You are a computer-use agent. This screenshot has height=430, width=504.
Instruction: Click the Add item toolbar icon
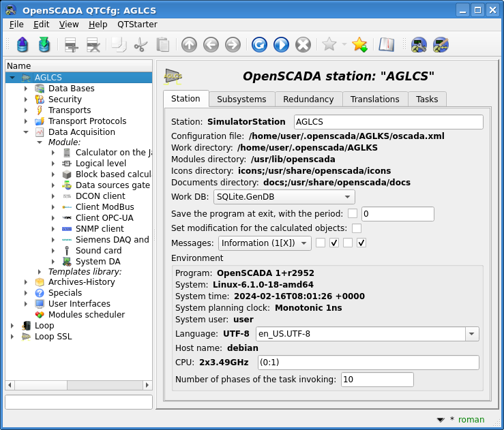pos(72,45)
